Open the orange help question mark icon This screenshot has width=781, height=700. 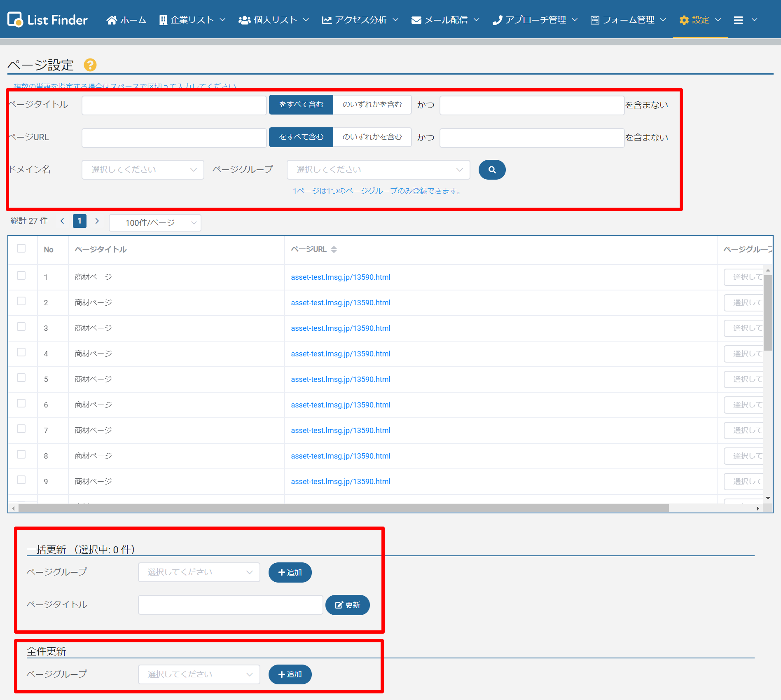click(x=90, y=65)
